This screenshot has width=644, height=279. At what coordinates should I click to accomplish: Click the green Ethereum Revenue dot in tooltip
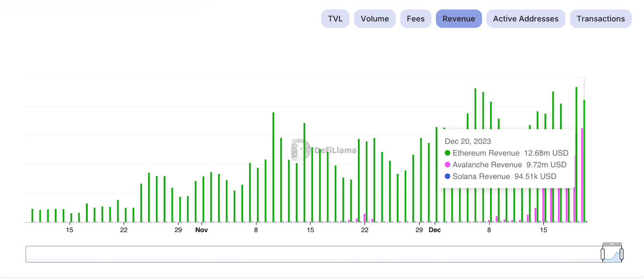(447, 153)
